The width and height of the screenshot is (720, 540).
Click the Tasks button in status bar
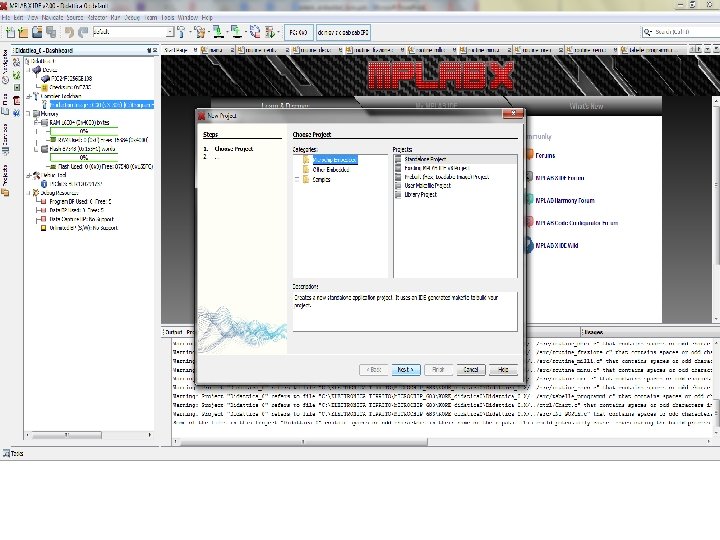click(13, 454)
